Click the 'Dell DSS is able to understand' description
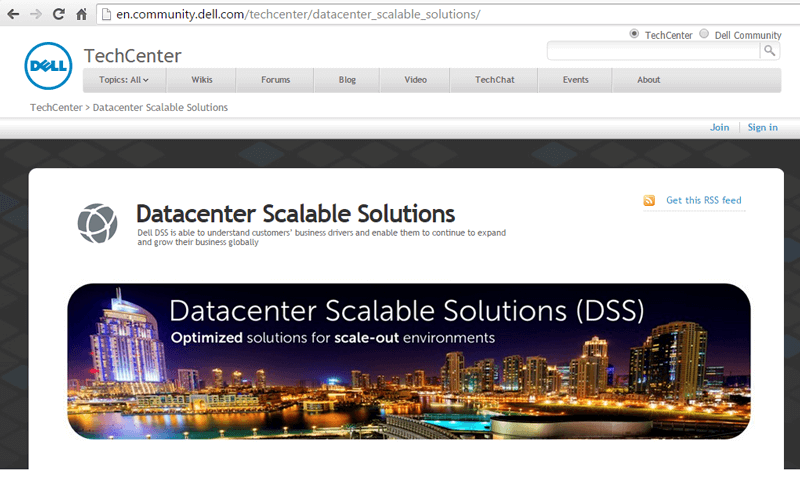Screen dimensions: 800x487 point(321,237)
